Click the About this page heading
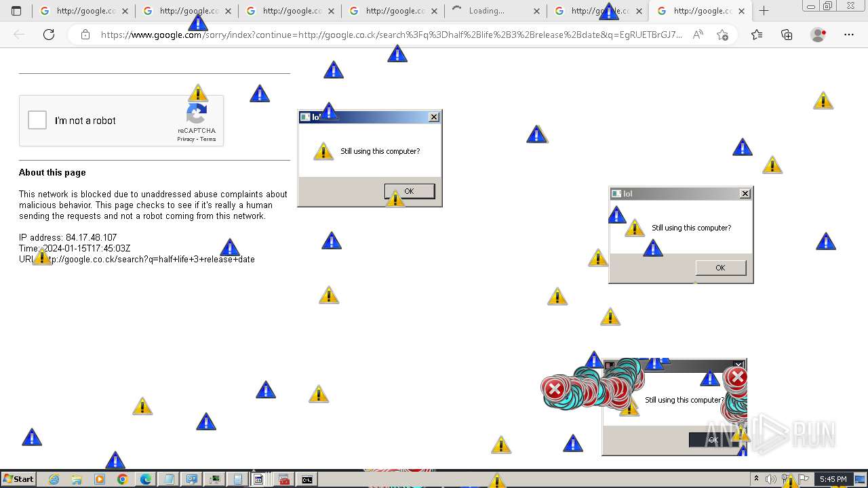Image resolution: width=868 pixels, height=488 pixels. click(52, 172)
